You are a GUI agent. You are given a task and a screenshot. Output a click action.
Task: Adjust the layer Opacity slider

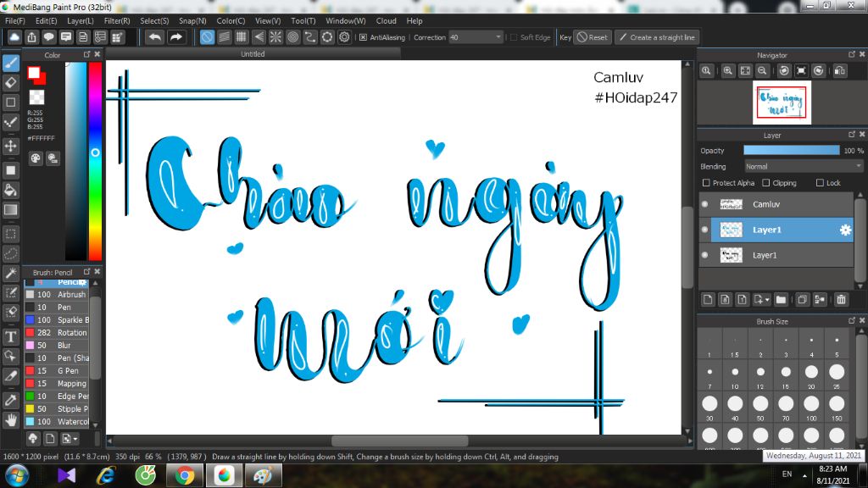tap(792, 151)
